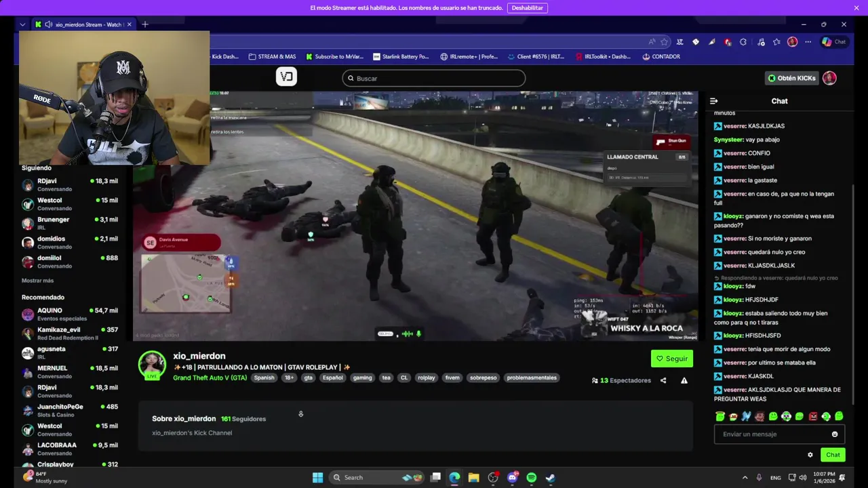Open File Explorer from taskbar
868x488 pixels.
pyautogui.click(x=473, y=478)
